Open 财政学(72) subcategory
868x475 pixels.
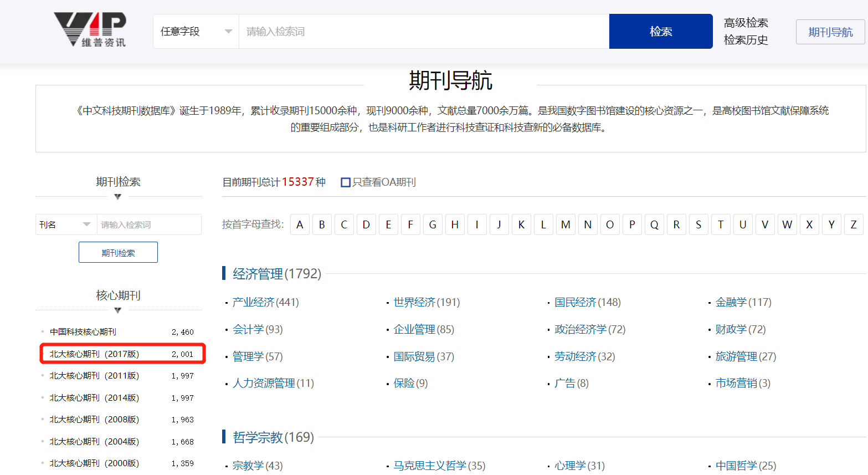(x=741, y=329)
